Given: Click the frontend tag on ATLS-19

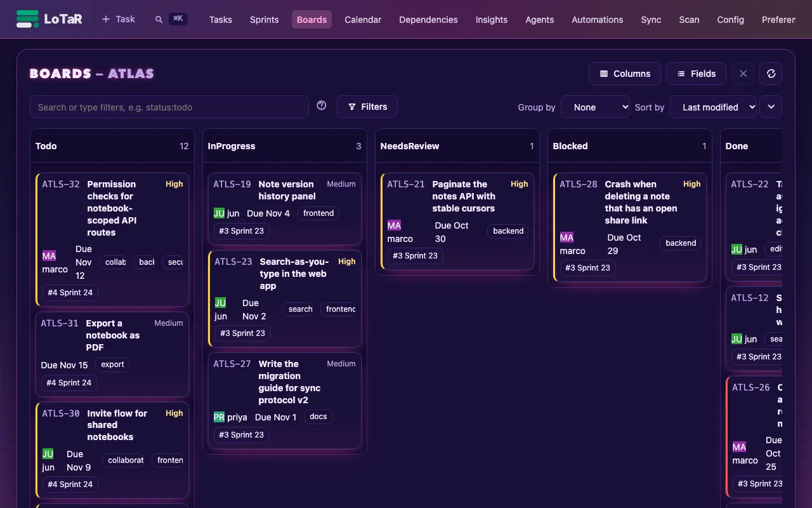Looking at the screenshot, I should click(318, 213).
